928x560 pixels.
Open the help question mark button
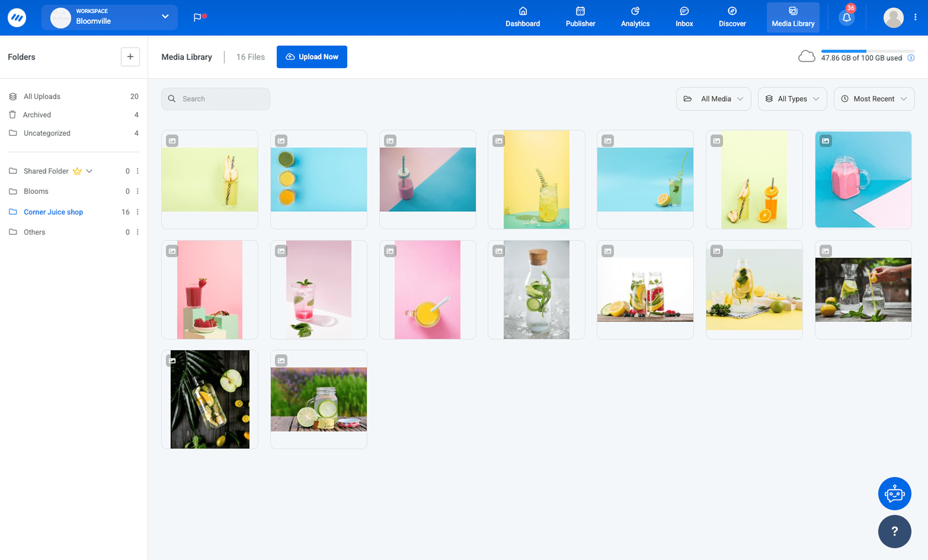tap(895, 531)
